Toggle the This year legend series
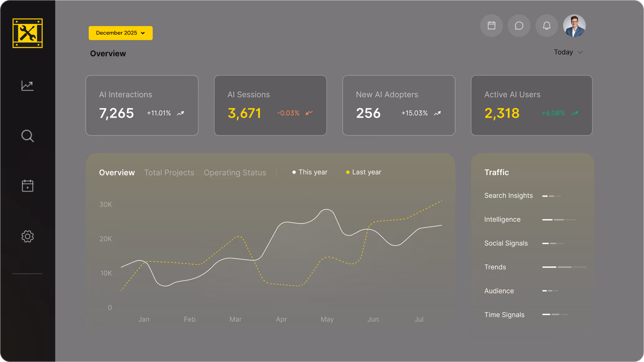Screen dimensions: 644x362 tap(310, 172)
